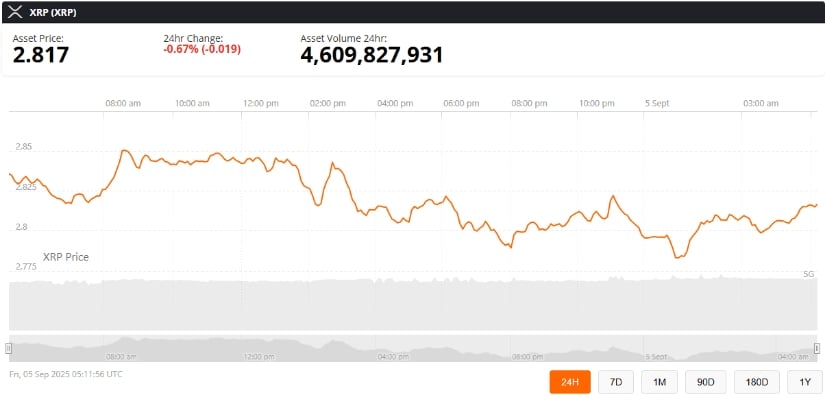Click the asset volume 24hr figure
The image size is (825, 395).
[371, 55]
